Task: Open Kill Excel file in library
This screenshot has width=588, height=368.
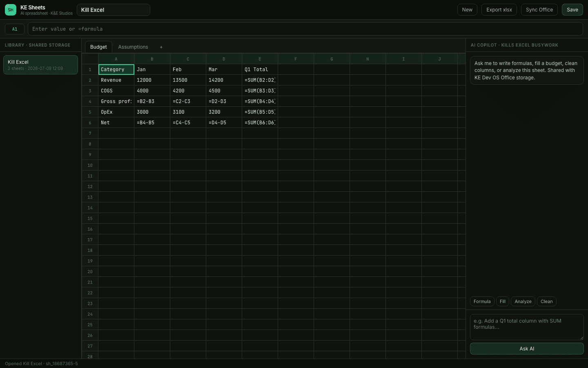Action: pyautogui.click(x=40, y=65)
